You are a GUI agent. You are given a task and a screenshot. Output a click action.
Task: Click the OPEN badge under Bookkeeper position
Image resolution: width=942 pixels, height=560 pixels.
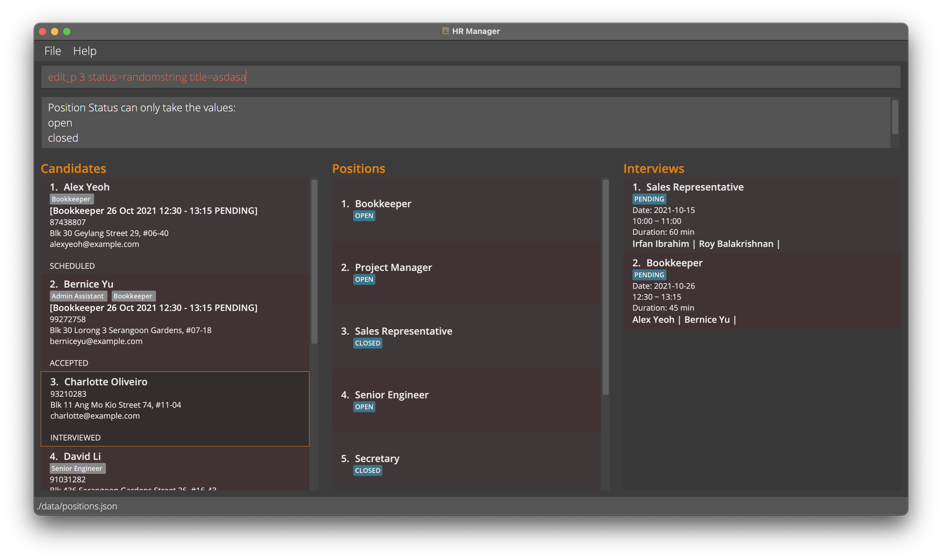tap(364, 216)
